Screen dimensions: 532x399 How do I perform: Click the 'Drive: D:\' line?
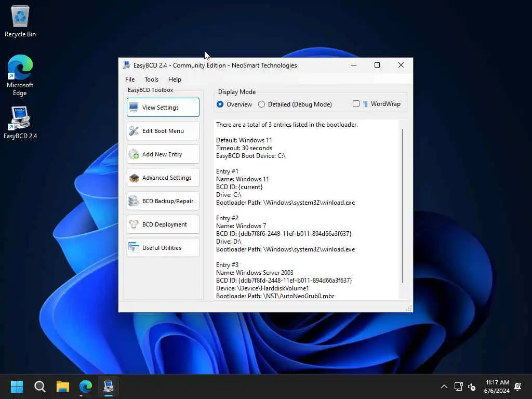point(229,242)
